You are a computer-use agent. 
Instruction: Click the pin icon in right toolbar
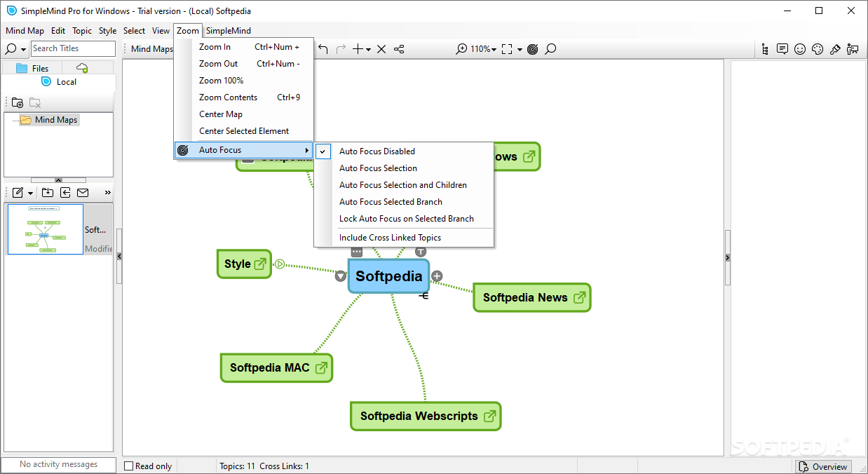pyautogui.click(x=835, y=49)
